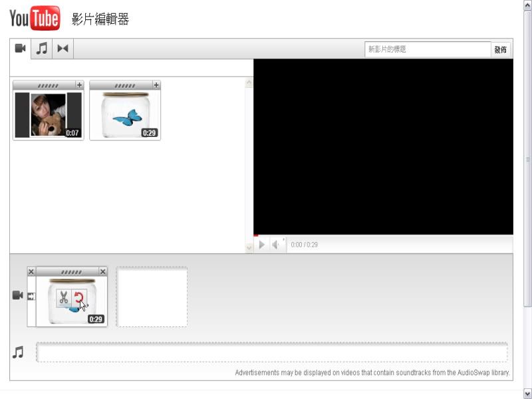This screenshot has height=399, width=532.
Task: Click the music note icon beside audio track
Action: point(18,352)
